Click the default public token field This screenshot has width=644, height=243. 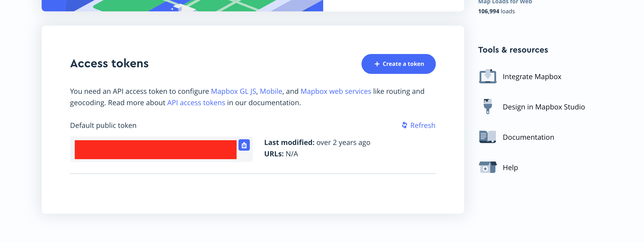point(155,149)
